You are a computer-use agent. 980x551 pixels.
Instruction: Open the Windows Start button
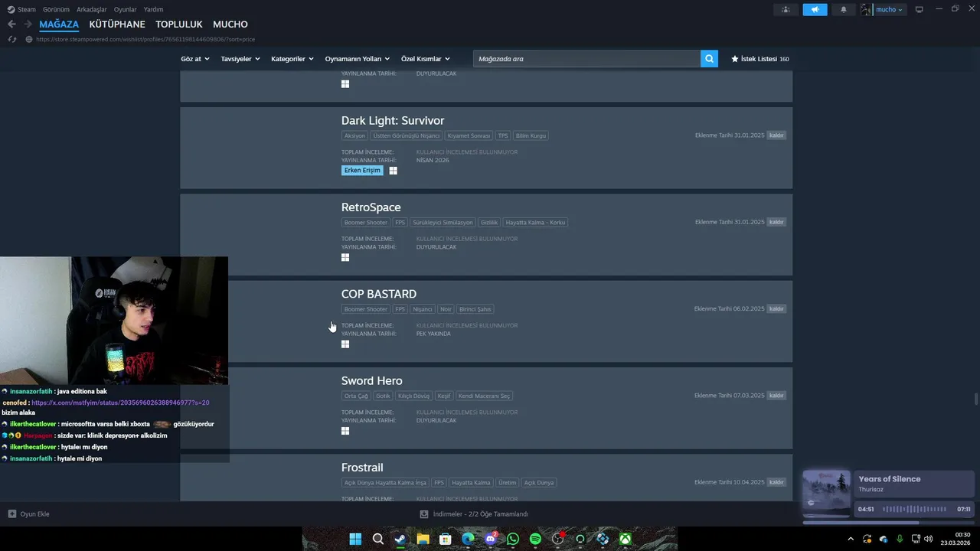pos(355,539)
